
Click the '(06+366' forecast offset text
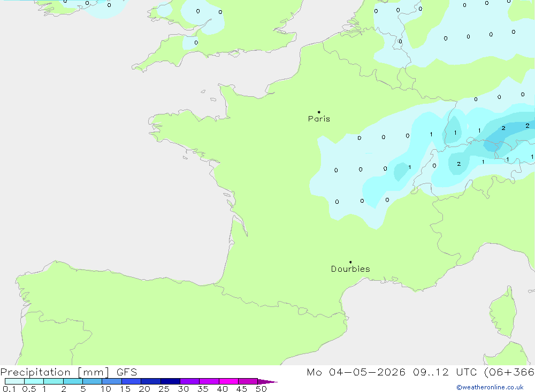(x=509, y=372)
